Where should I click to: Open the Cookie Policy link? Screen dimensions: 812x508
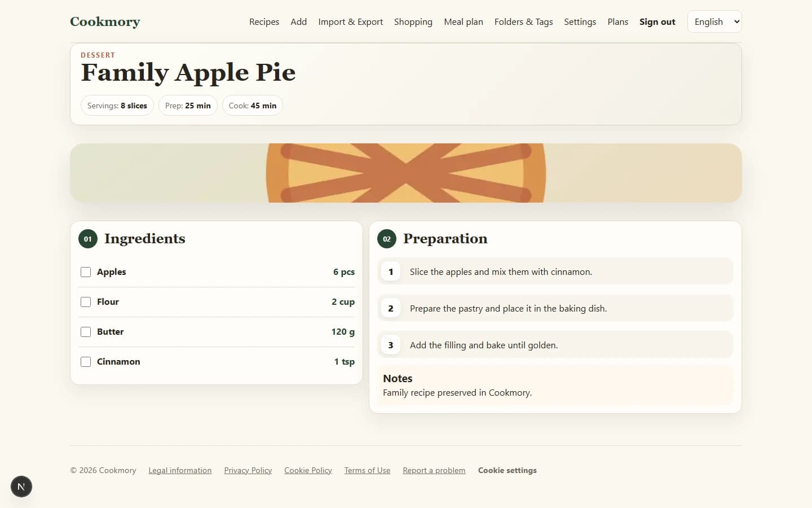308,470
